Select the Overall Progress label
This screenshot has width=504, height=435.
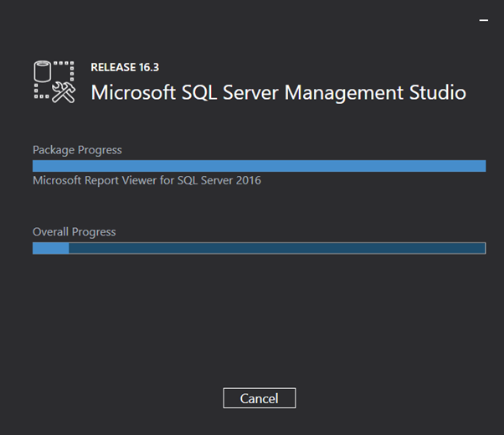(x=75, y=231)
